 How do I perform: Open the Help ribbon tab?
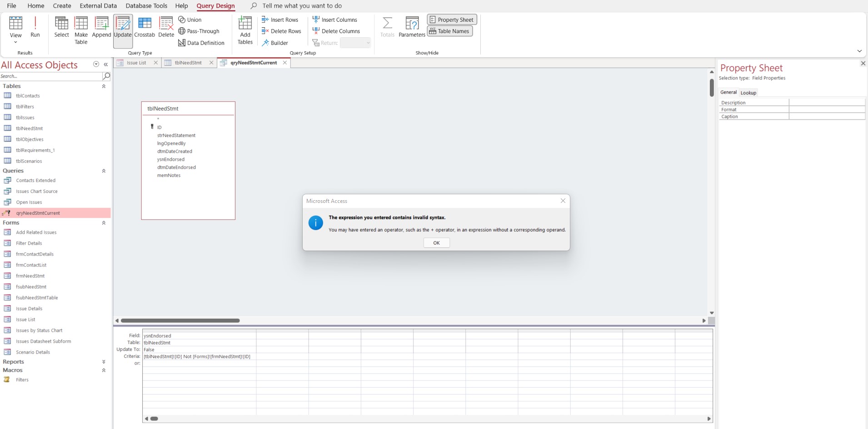tap(181, 6)
